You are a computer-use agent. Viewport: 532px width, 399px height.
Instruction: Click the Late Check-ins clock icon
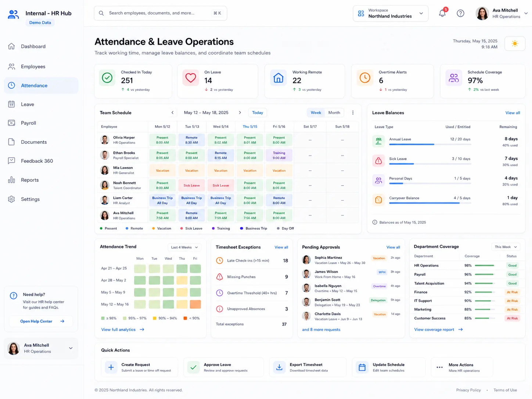click(x=219, y=260)
